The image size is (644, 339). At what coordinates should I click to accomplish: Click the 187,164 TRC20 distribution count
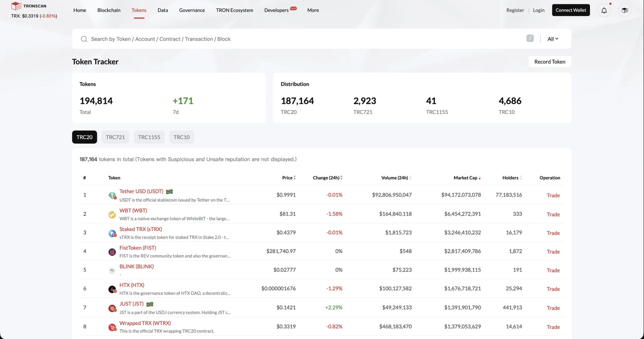(x=297, y=101)
